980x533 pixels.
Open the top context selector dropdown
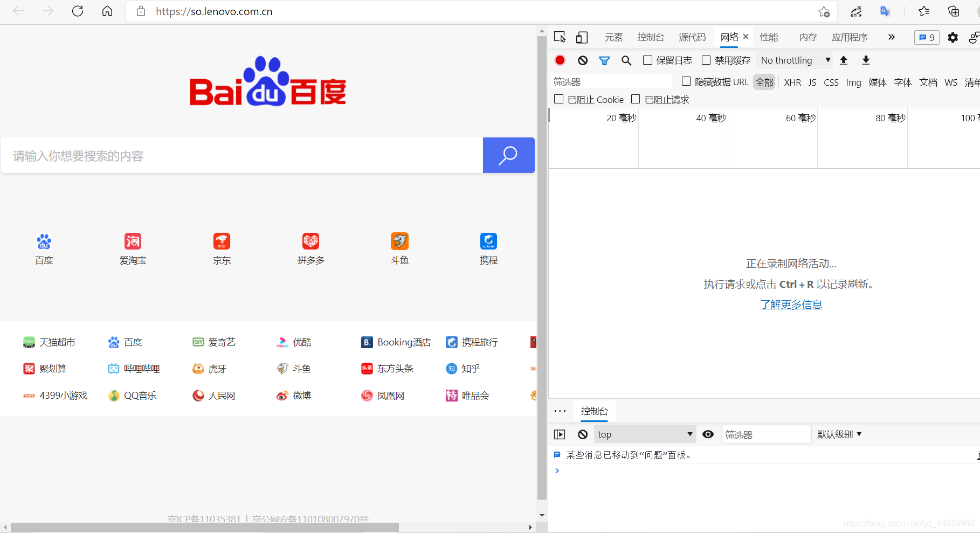[x=645, y=434]
